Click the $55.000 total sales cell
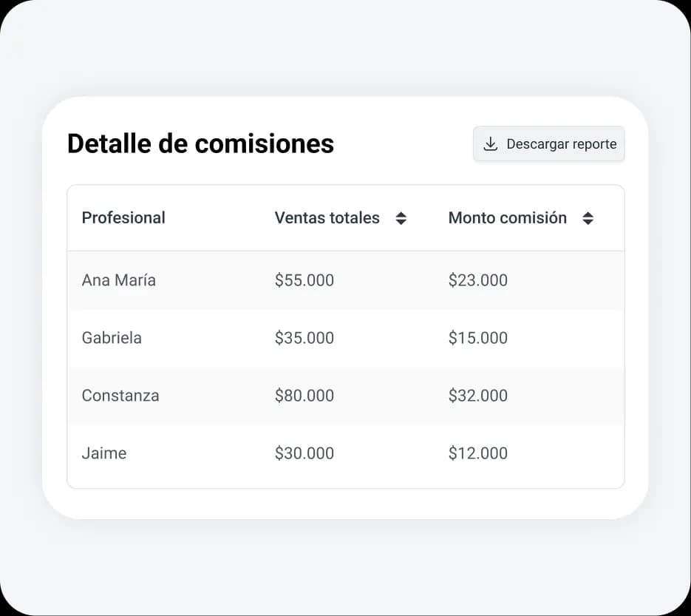Viewport: 691px width, 616px height. click(304, 280)
